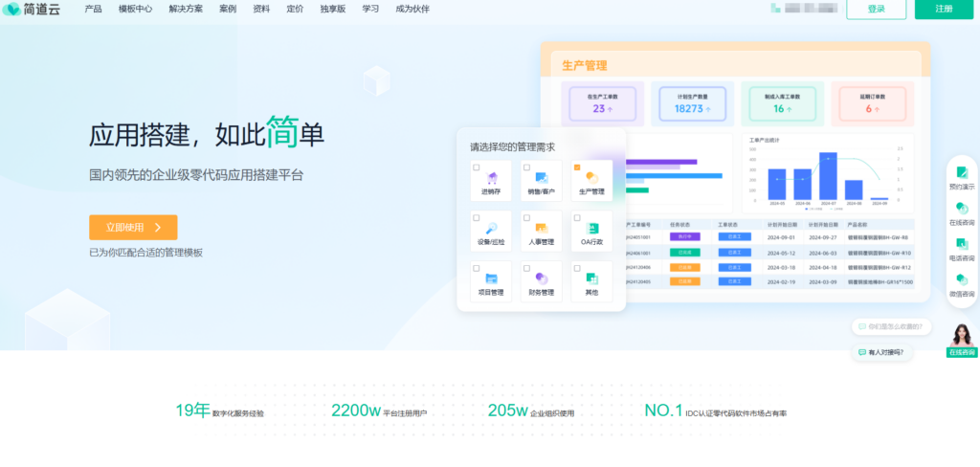Click the 登录 button
This screenshot has width=980, height=467.
click(x=877, y=9)
